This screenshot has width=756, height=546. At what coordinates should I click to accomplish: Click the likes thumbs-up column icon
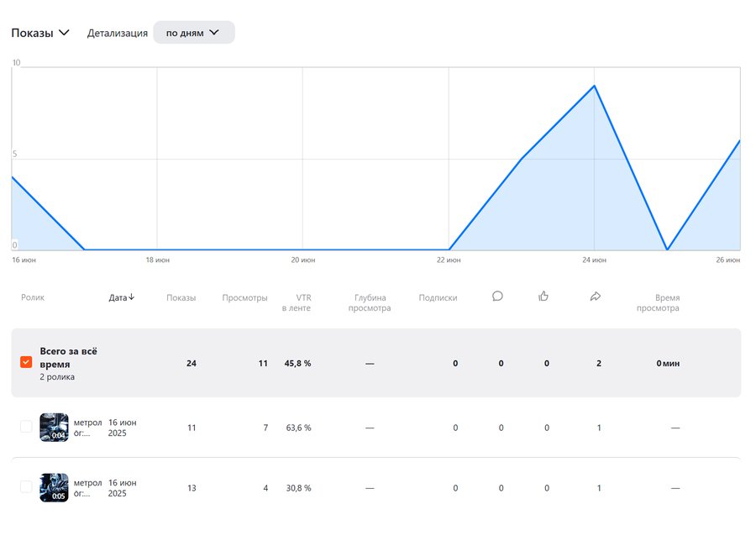click(x=543, y=296)
